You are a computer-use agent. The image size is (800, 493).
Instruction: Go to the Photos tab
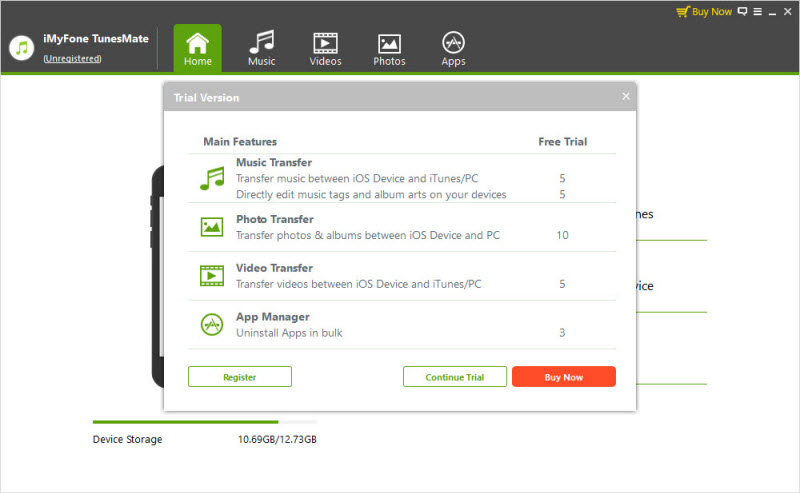pyautogui.click(x=389, y=48)
